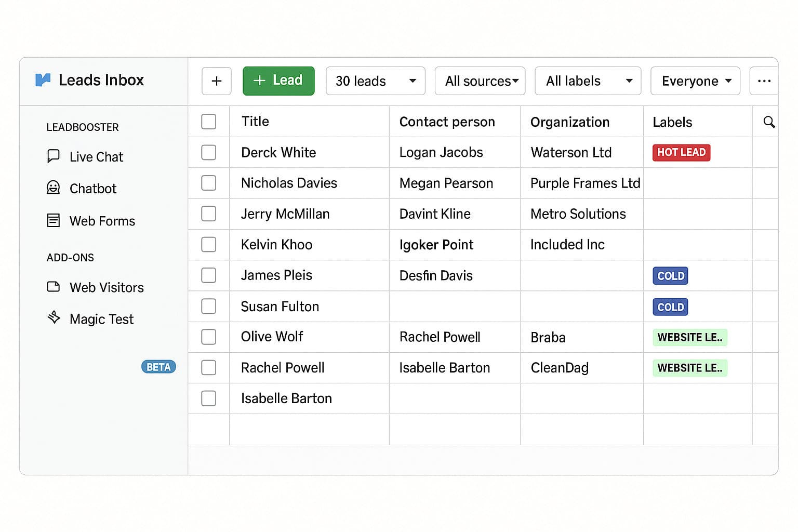Image resolution: width=798 pixels, height=532 pixels.
Task: Expand the All sources filter
Action: click(x=480, y=81)
